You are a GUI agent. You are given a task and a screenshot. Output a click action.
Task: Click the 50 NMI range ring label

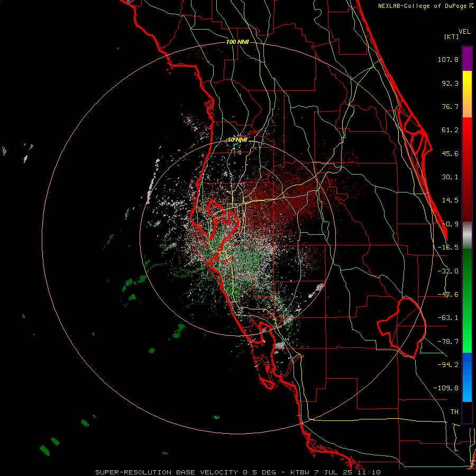(x=237, y=140)
